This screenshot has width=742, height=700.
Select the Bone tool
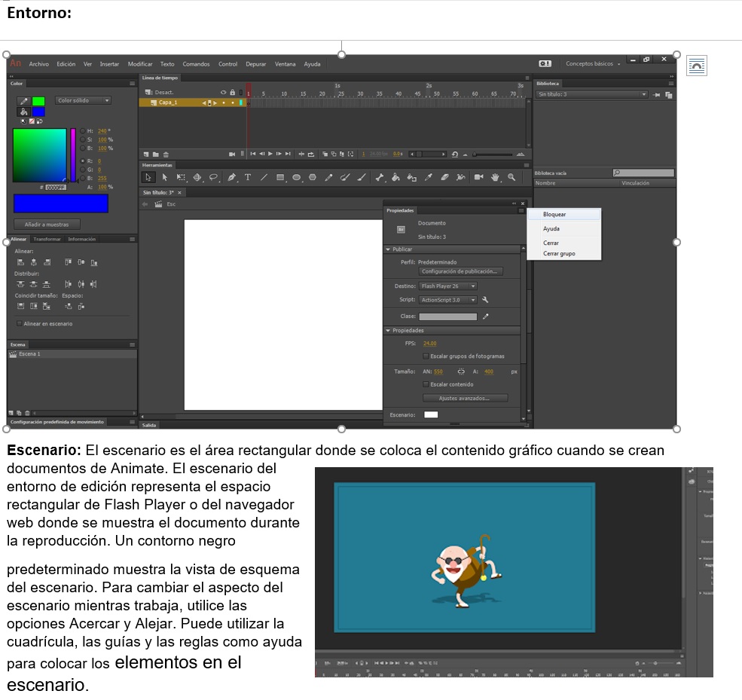[380, 178]
